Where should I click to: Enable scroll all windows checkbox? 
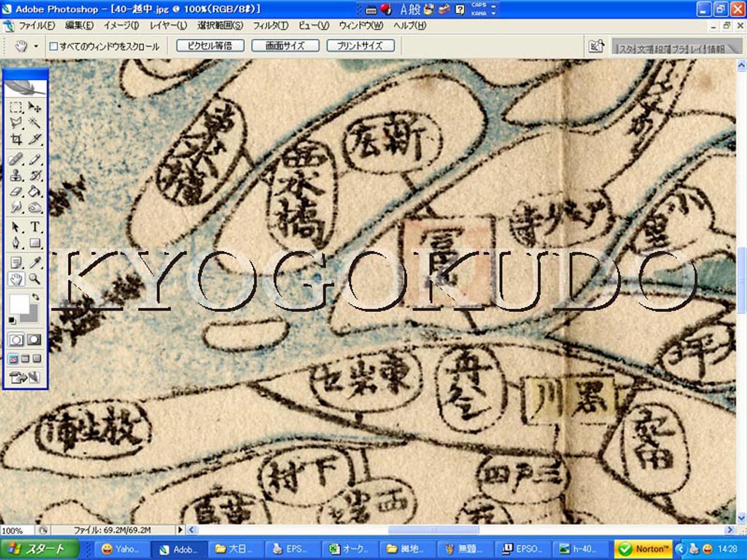coord(54,47)
